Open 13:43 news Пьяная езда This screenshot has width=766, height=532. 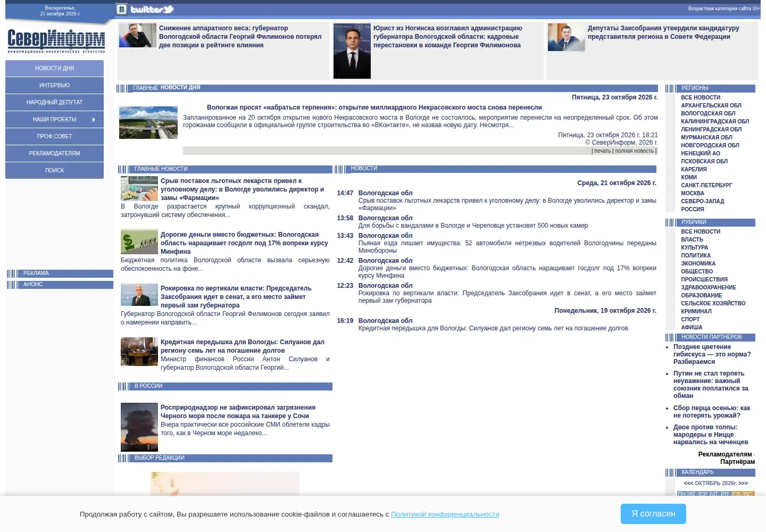507,247
